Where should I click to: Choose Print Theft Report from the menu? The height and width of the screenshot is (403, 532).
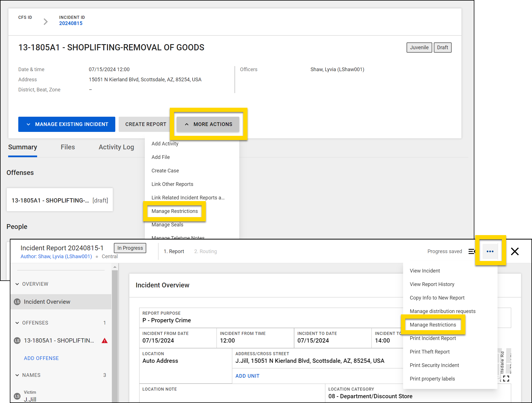[x=430, y=352]
